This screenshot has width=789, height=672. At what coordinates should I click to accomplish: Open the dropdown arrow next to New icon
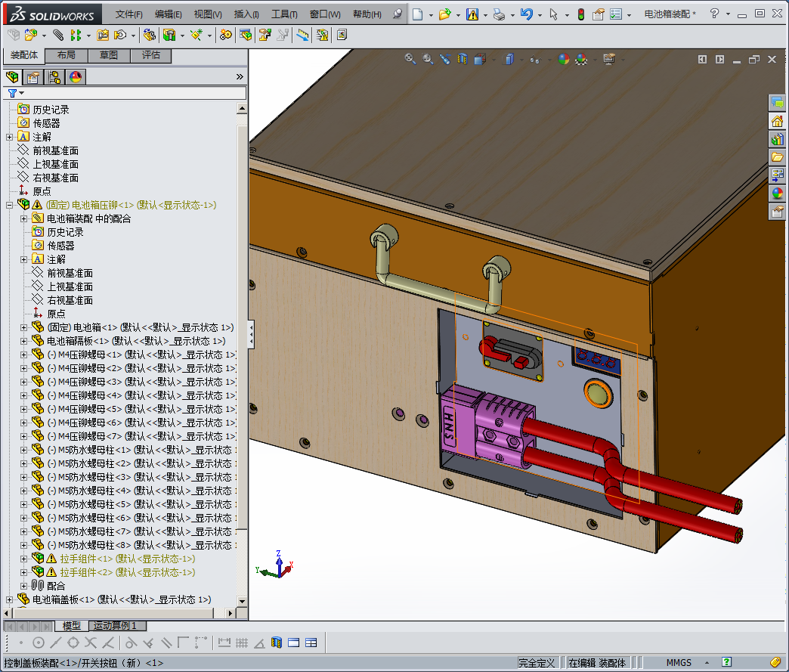coord(432,15)
